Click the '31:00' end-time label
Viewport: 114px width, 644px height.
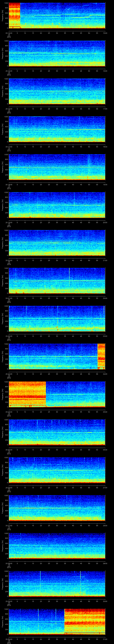(105, 639)
